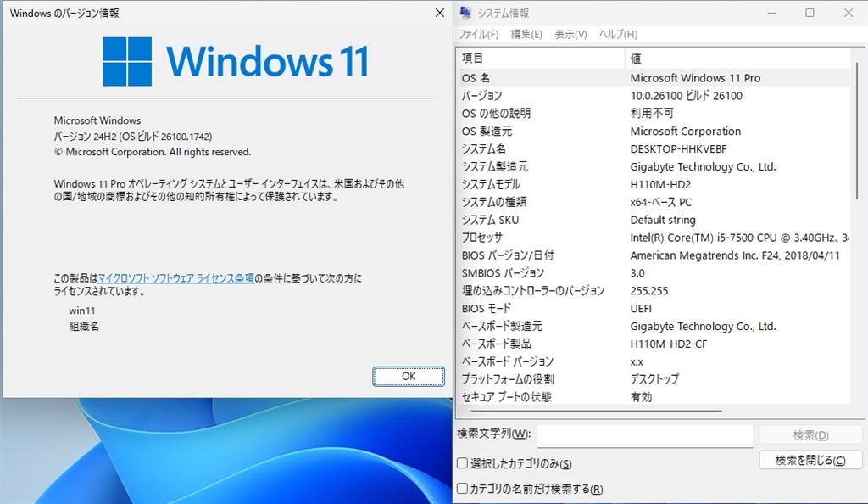Enable the カテゴリの名前だけ検索する checkbox

click(x=462, y=489)
